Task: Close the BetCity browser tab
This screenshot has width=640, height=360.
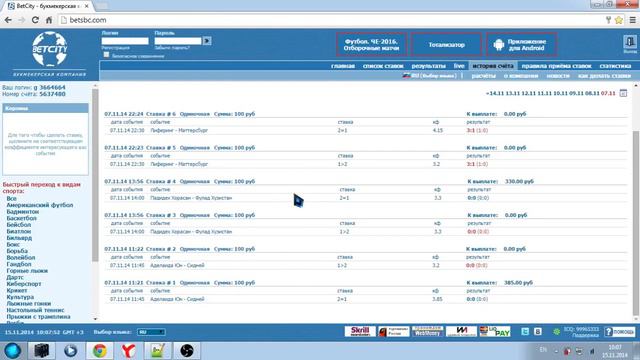Action: [86, 6]
